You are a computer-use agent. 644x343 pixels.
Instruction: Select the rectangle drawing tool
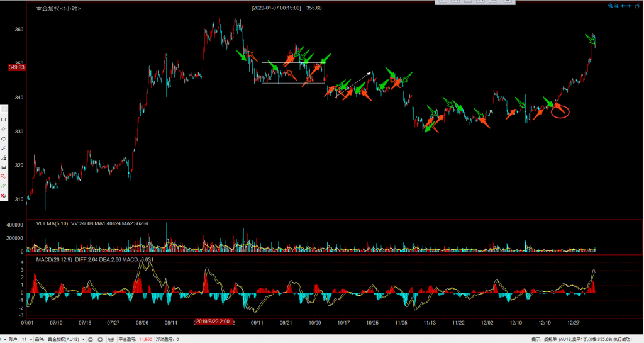pyautogui.click(x=4, y=119)
